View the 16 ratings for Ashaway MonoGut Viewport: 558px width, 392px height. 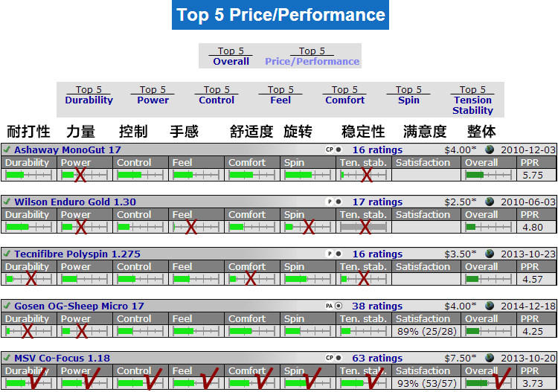(377, 150)
